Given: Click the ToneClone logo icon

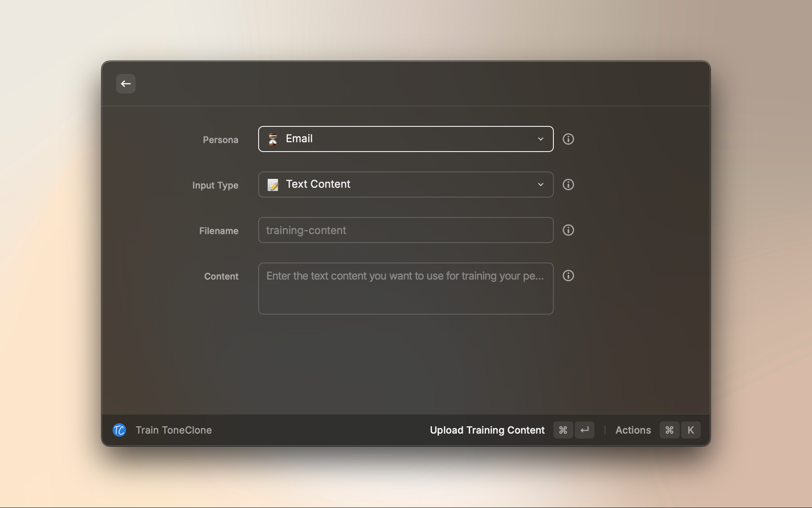Looking at the screenshot, I should (x=119, y=430).
